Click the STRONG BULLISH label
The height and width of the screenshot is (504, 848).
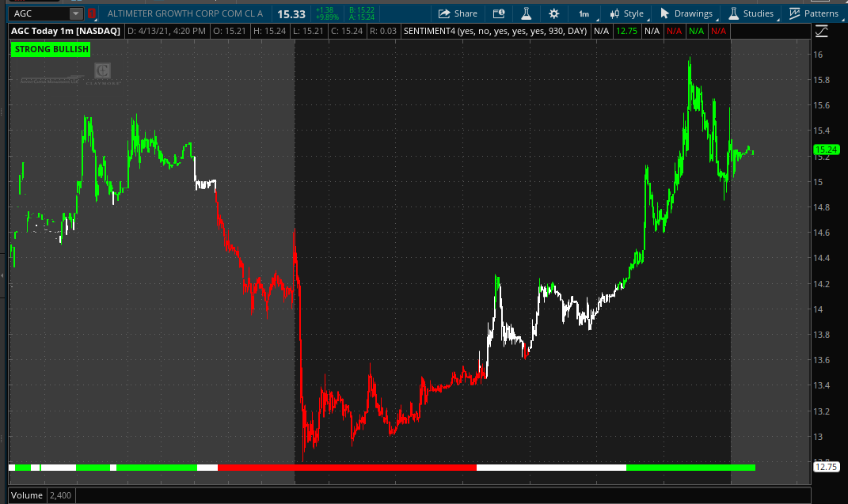pyautogui.click(x=51, y=49)
